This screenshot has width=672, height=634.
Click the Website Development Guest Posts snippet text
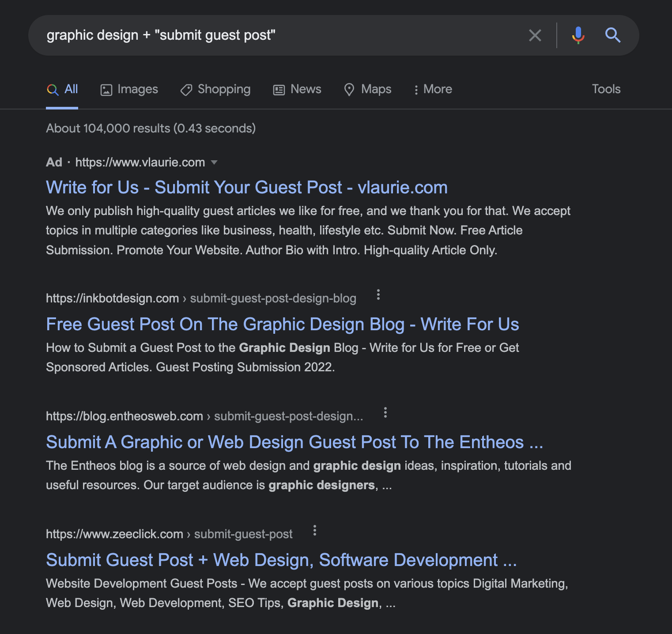click(x=142, y=584)
